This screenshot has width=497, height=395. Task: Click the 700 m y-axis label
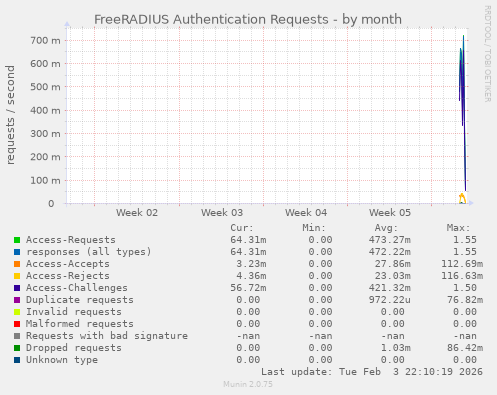pos(45,41)
